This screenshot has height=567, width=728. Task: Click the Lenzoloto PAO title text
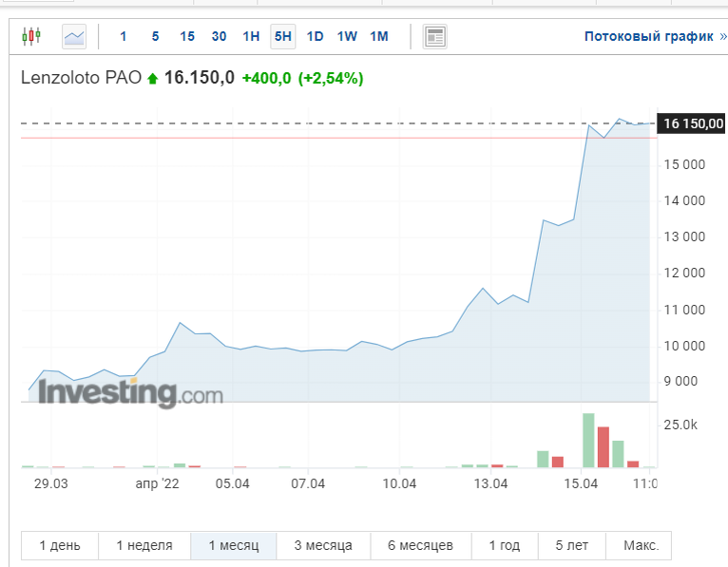pyautogui.click(x=81, y=78)
